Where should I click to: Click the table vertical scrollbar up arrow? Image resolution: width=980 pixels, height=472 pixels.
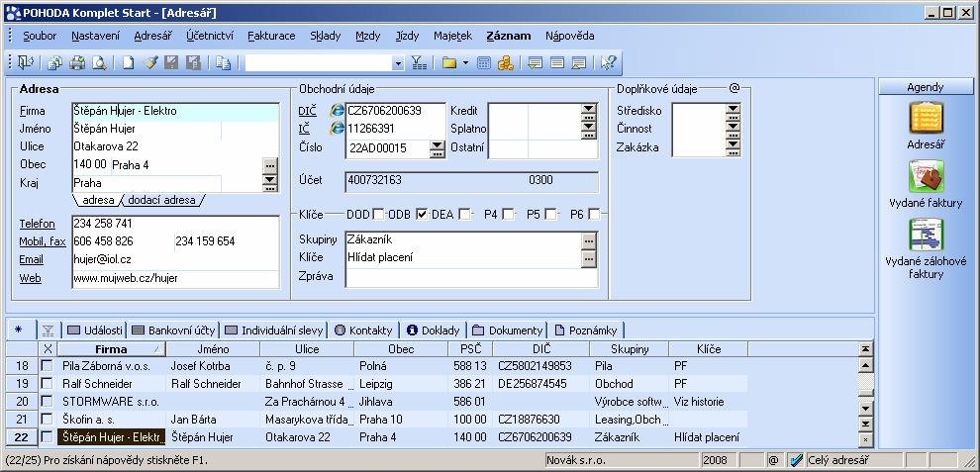pyautogui.click(x=865, y=366)
